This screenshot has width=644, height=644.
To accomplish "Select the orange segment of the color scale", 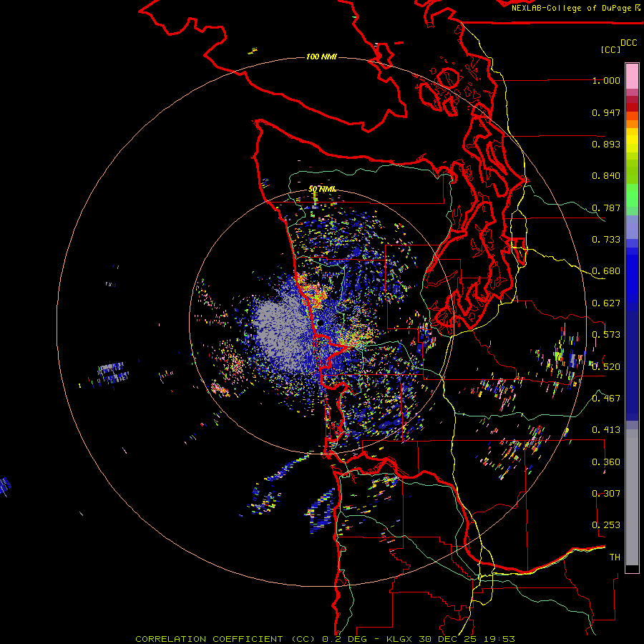I will pos(632,120).
